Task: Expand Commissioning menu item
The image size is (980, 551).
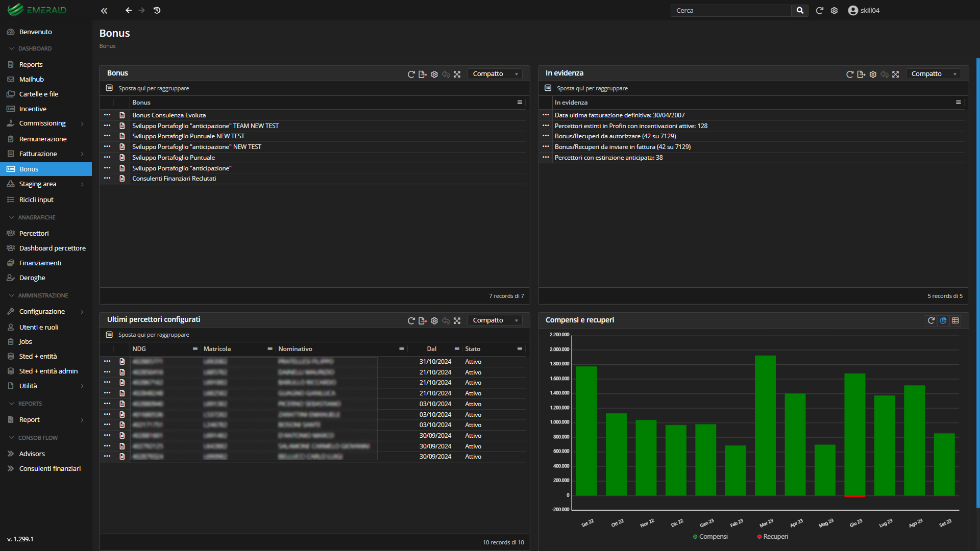Action: tap(46, 123)
